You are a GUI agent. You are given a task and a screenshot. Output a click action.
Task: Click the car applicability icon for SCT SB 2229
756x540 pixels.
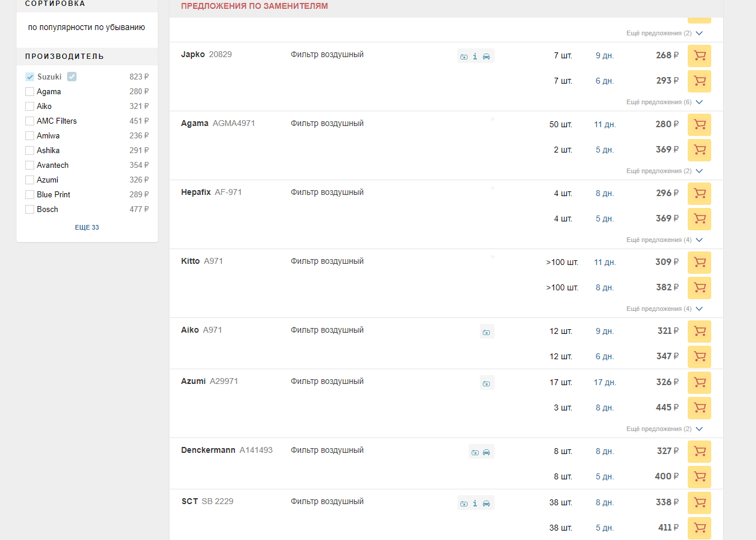pos(486,503)
